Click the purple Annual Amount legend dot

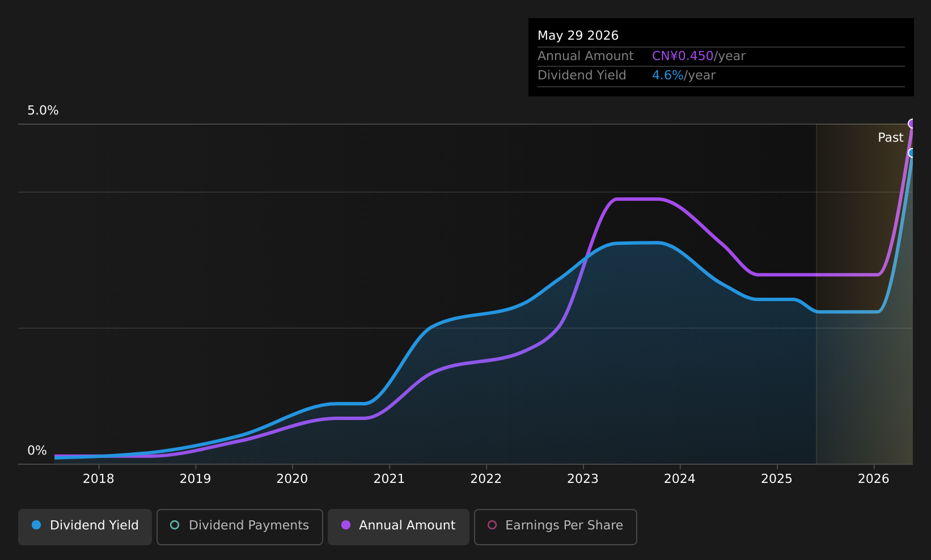point(346,525)
